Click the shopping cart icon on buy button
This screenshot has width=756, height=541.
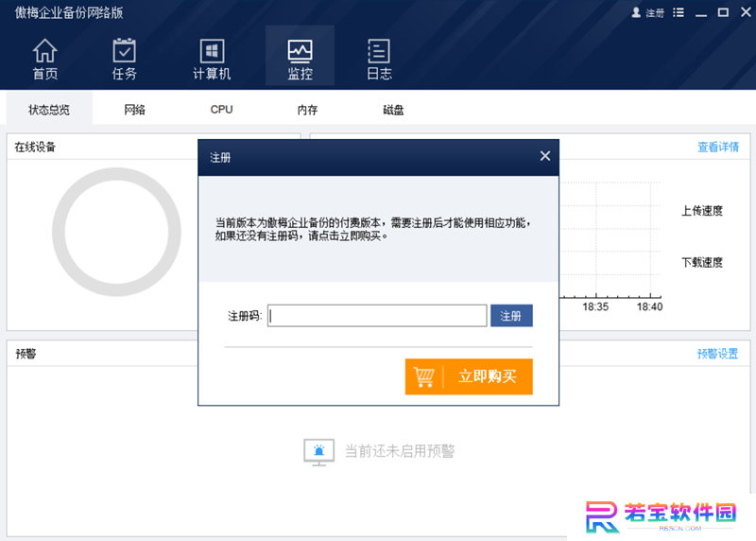[423, 376]
